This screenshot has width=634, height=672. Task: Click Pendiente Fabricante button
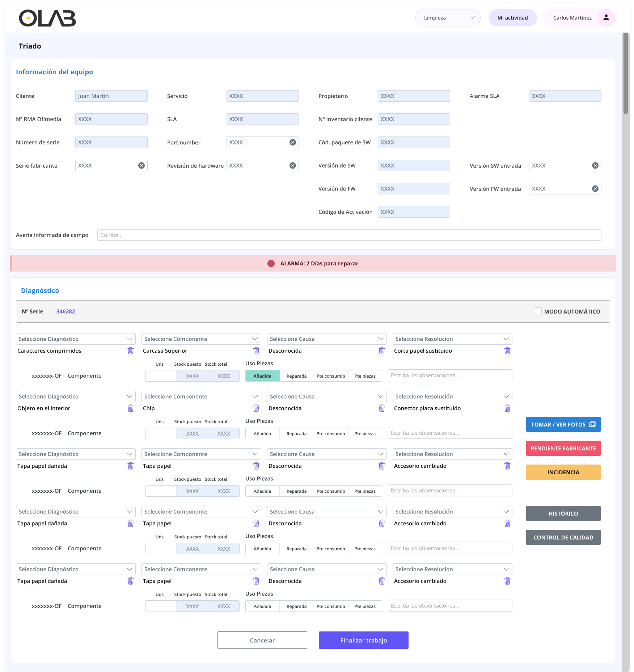563,448
